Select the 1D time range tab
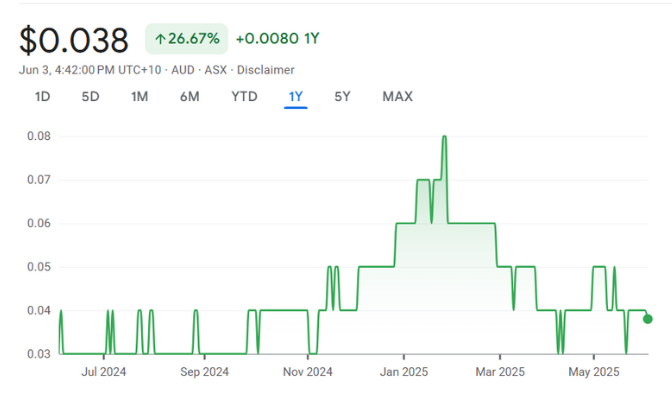The height and width of the screenshot is (400, 672). (x=42, y=96)
